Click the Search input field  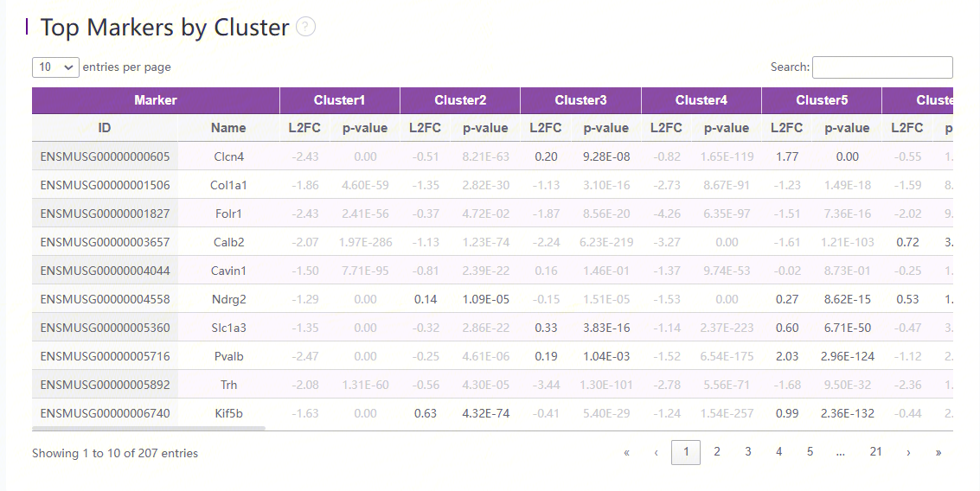[x=881, y=67]
